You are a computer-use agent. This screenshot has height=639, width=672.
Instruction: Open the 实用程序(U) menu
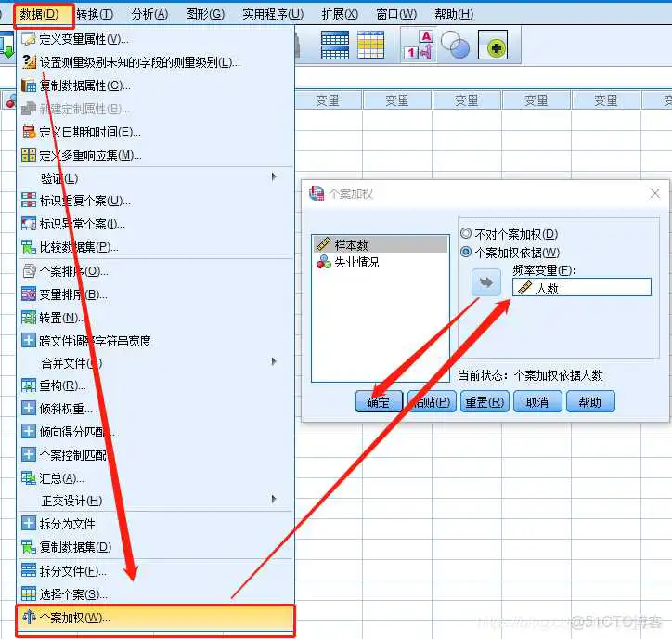[273, 14]
